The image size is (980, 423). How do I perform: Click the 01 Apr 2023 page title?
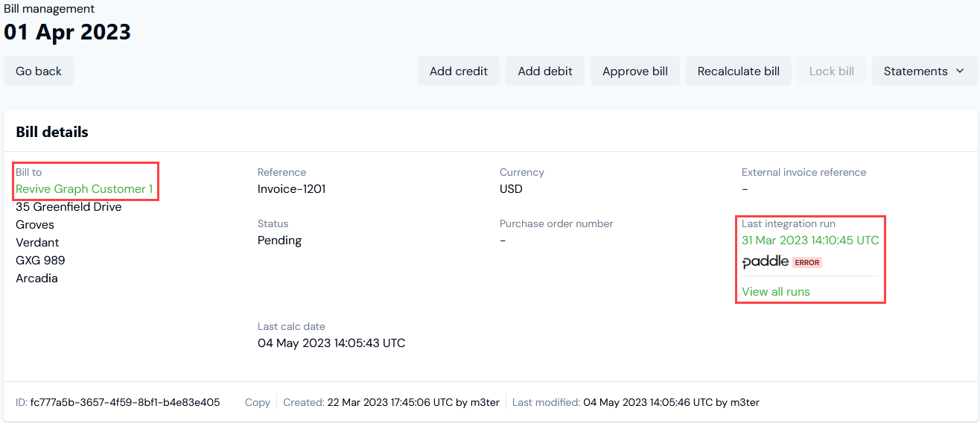pyautogui.click(x=67, y=32)
